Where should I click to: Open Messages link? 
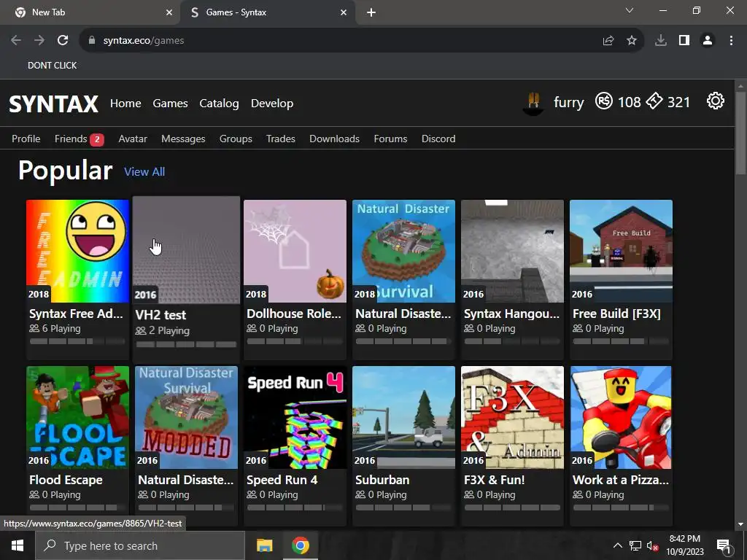tap(183, 139)
